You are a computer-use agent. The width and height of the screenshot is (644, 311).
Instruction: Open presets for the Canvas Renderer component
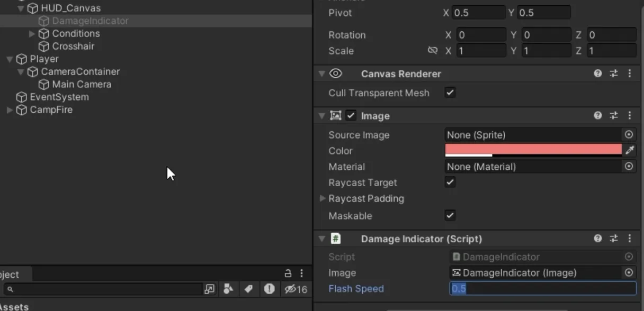pos(614,74)
